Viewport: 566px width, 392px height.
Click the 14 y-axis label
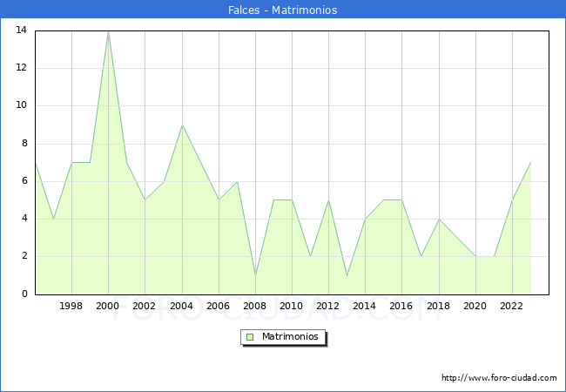pyautogui.click(x=21, y=30)
